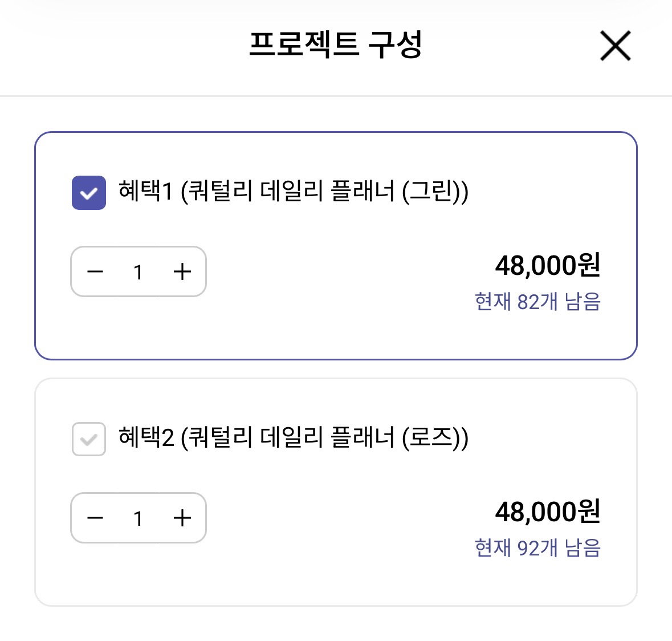Click the word 로즈 in 혜택2 title
The width and height of the screenshot is (672, 641).
(x=431, y=438)
